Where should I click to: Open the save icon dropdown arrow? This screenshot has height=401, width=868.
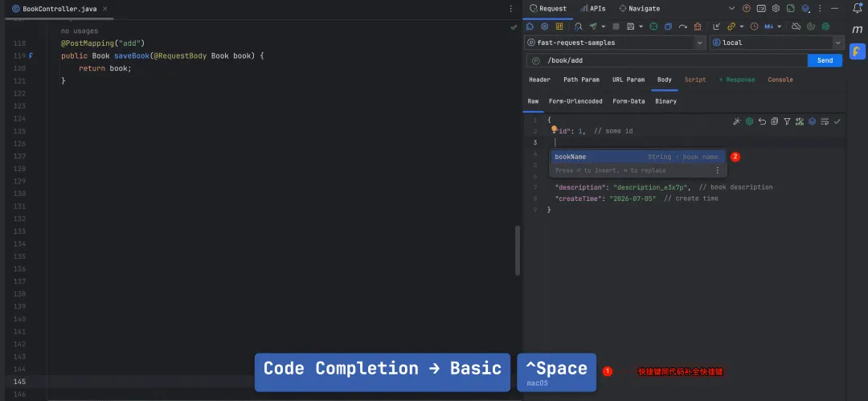click(641, 27)
